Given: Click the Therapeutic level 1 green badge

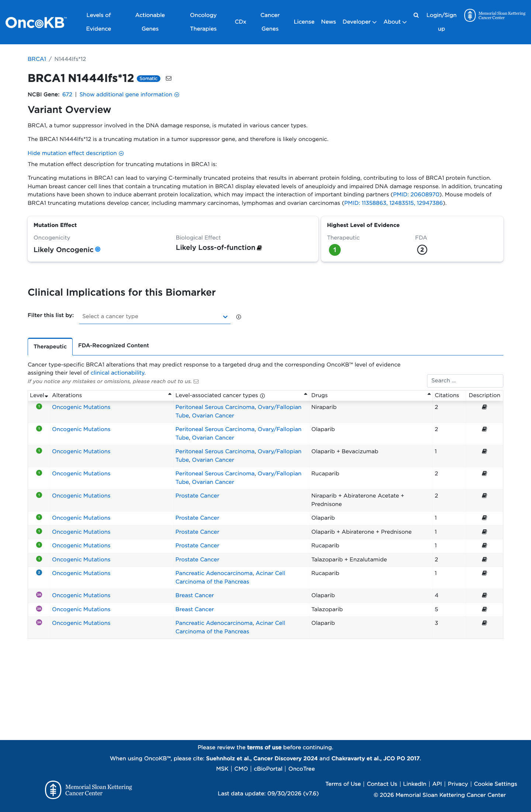Looking at the screenshot, I should (335, 250).
